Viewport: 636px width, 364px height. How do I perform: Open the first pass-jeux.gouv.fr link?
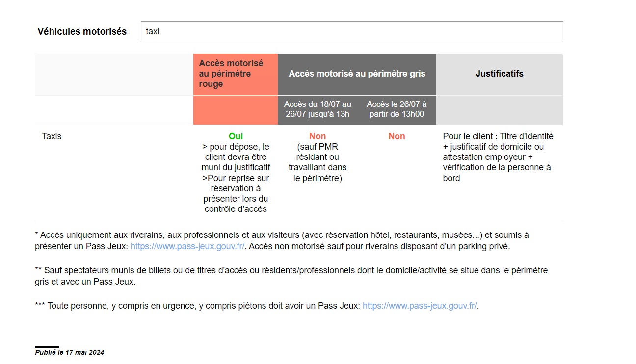187,246
